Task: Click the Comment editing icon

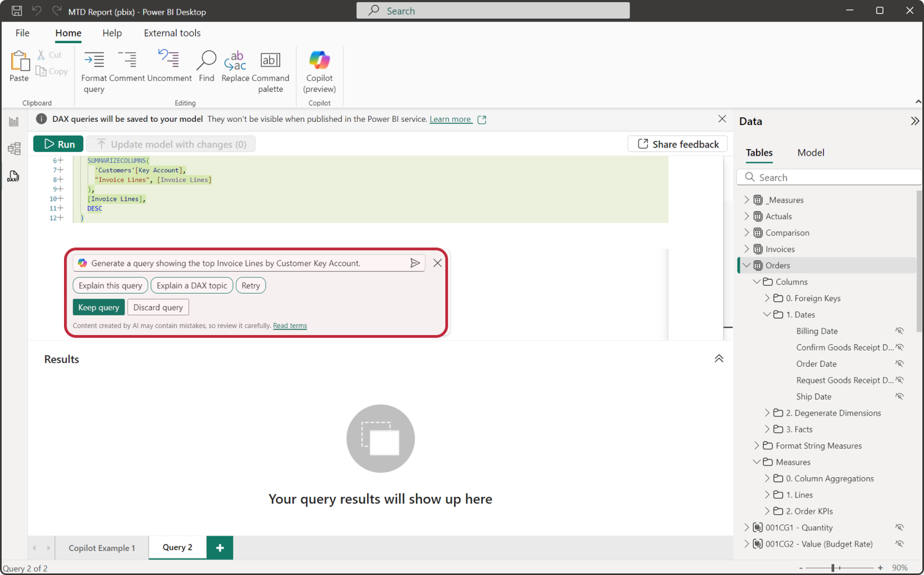Action: tap(128, 62)
